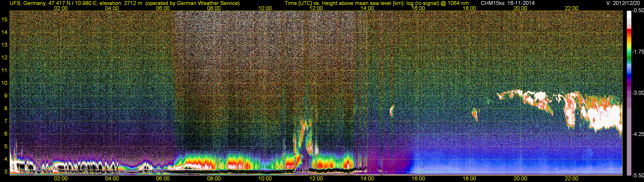
Task: Click the '14:00' label on the top time axis
Action: click(x=367, y=8)
